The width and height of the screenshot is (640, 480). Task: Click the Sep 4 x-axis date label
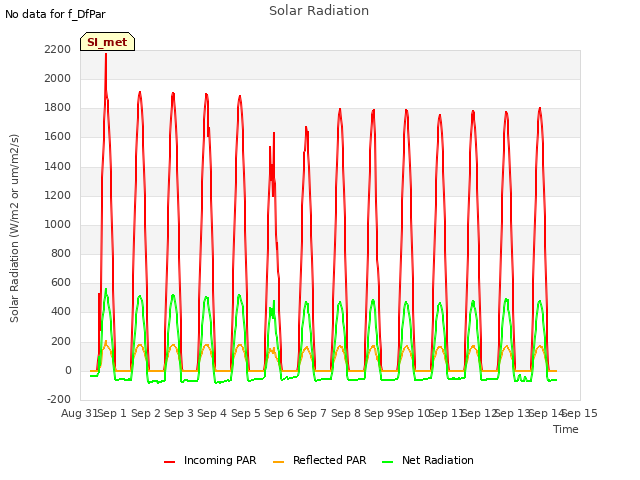212,413
